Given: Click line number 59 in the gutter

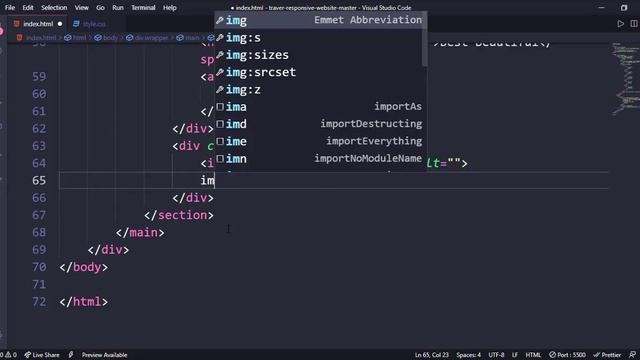Looking at the screenshot, I should (39, 76).
